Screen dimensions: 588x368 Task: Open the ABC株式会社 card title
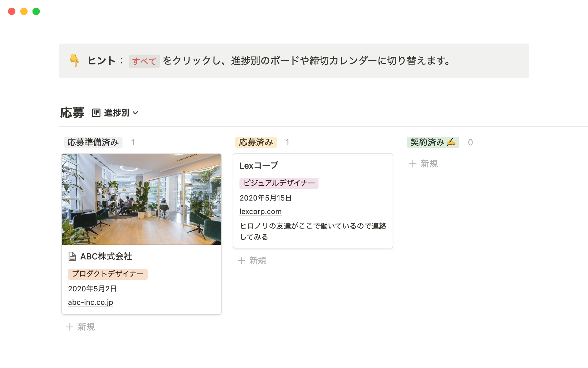point(106,256)
